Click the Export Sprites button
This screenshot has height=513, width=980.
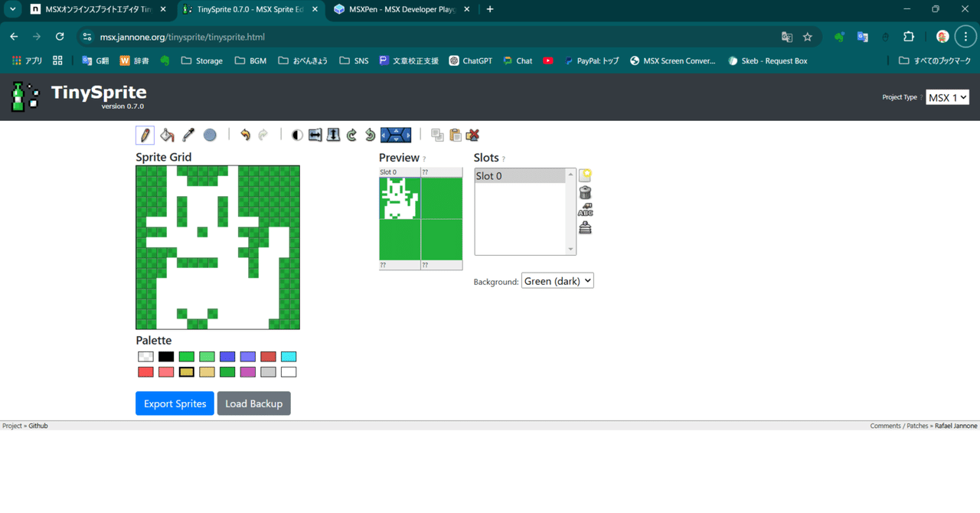click(175, 404)
